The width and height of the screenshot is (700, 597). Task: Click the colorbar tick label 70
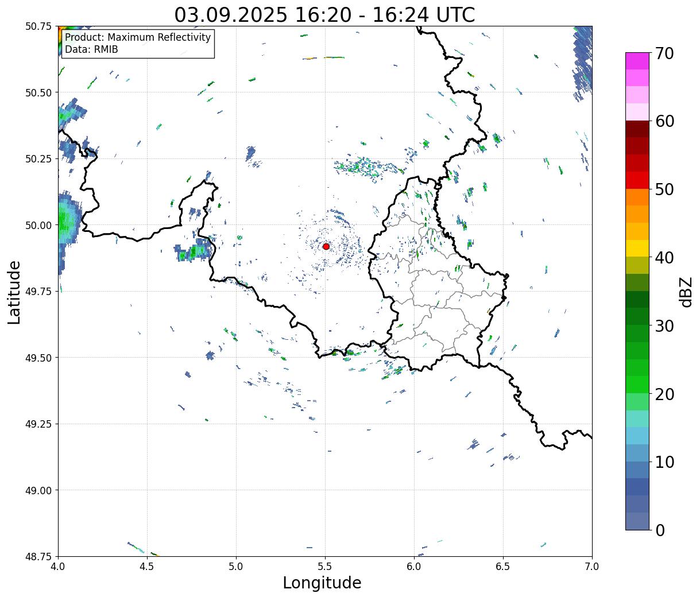[664, 53]
